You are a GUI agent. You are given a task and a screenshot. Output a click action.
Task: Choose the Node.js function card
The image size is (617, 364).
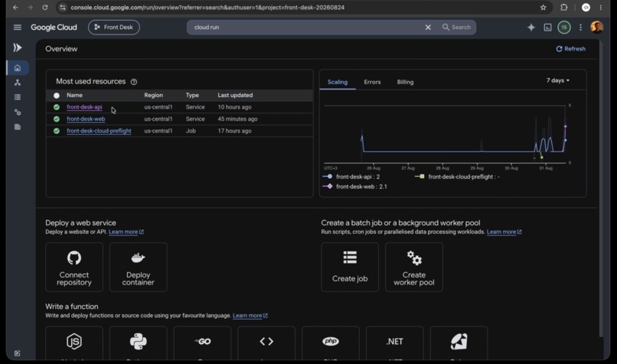[74, 343]
